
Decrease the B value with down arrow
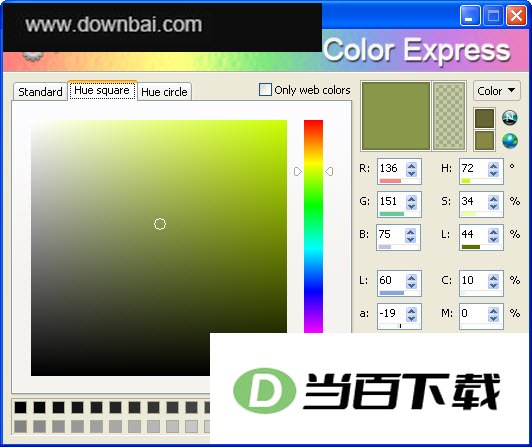tap(411, 239)
